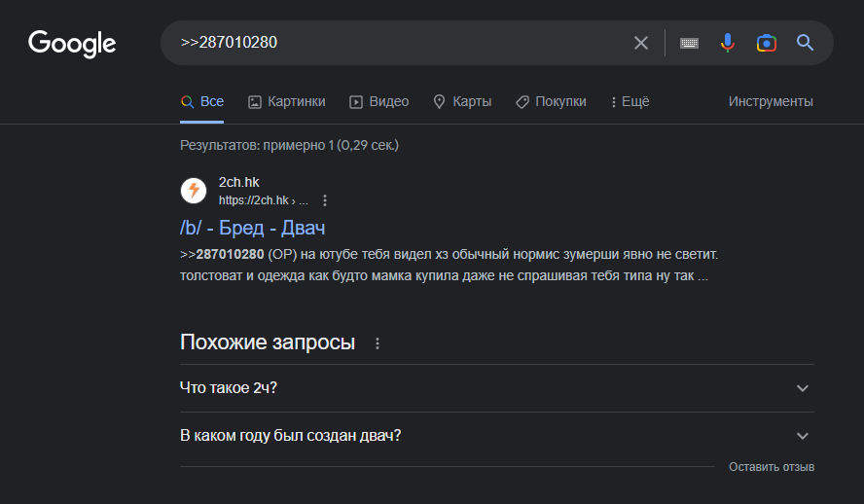
Task: Expand the question Что такое 2ч?
Action: pos(497,388)
